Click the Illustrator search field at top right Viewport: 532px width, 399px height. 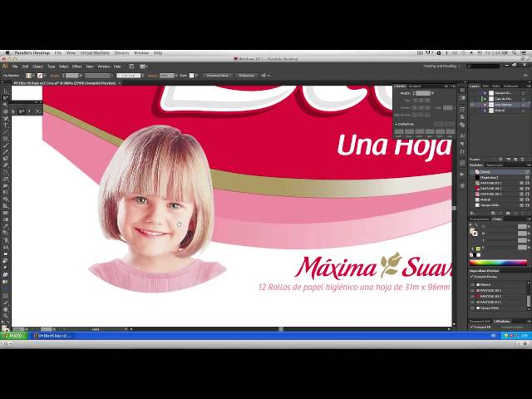[x=484, y=66]
